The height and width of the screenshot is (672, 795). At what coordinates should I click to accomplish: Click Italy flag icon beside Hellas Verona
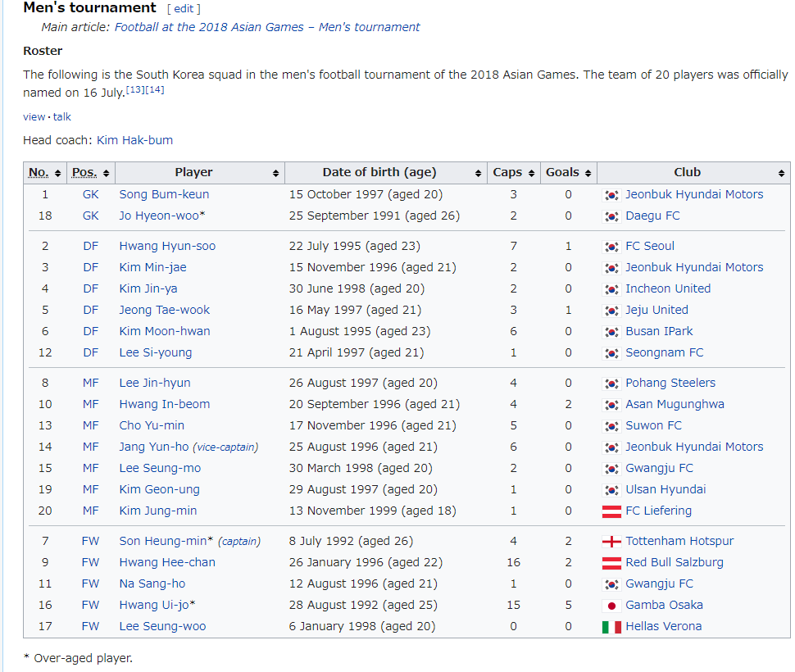tap(611, 627)
